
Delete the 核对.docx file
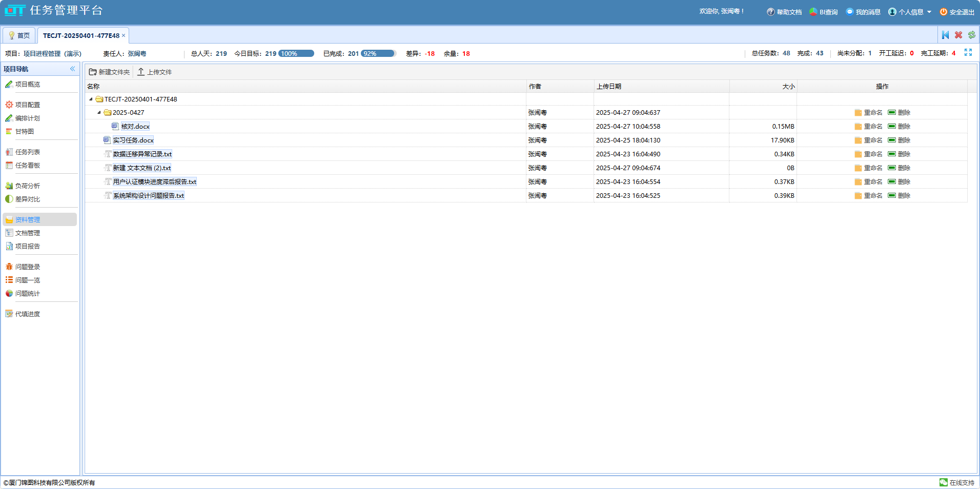pos(899,127)
